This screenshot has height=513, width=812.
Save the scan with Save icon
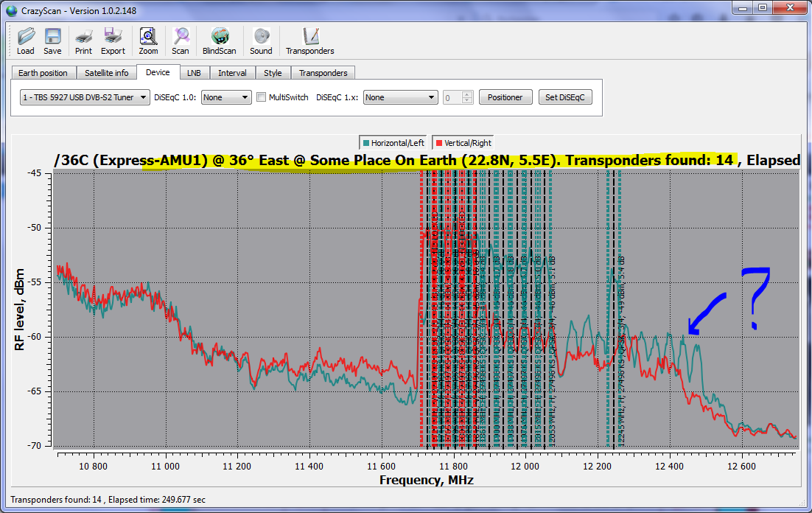[x=52, y=41]
